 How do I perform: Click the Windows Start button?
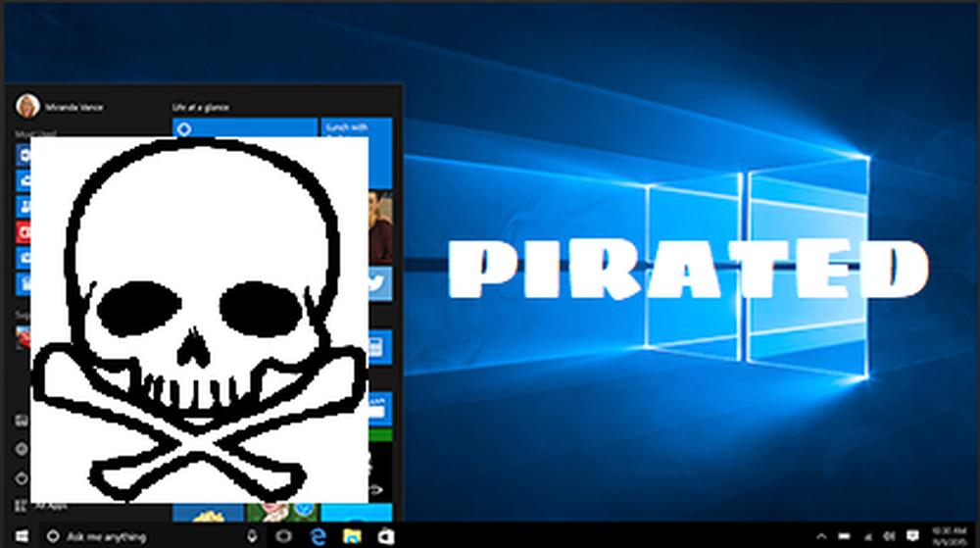tap(21, 535)
